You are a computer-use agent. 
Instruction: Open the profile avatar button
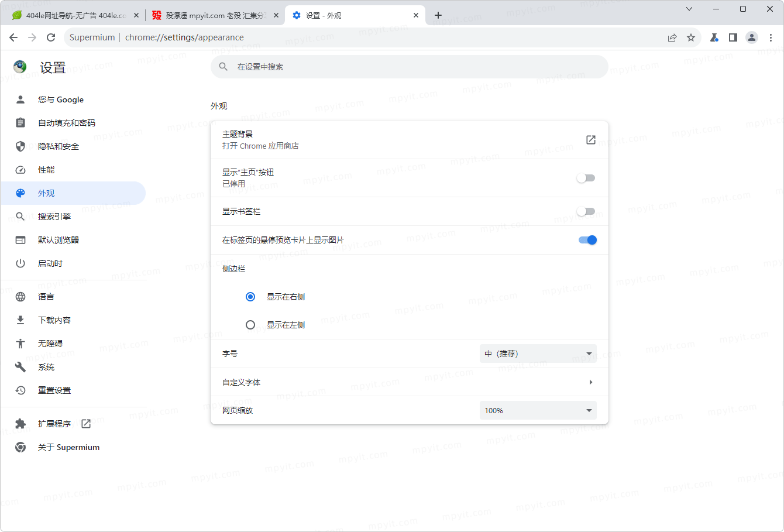pyautogui.click(x=752, y=37)
